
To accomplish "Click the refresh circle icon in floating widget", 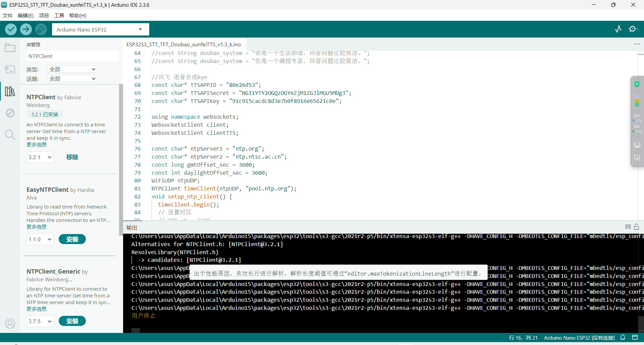I will pyautogui.click(x=637, y=145).
